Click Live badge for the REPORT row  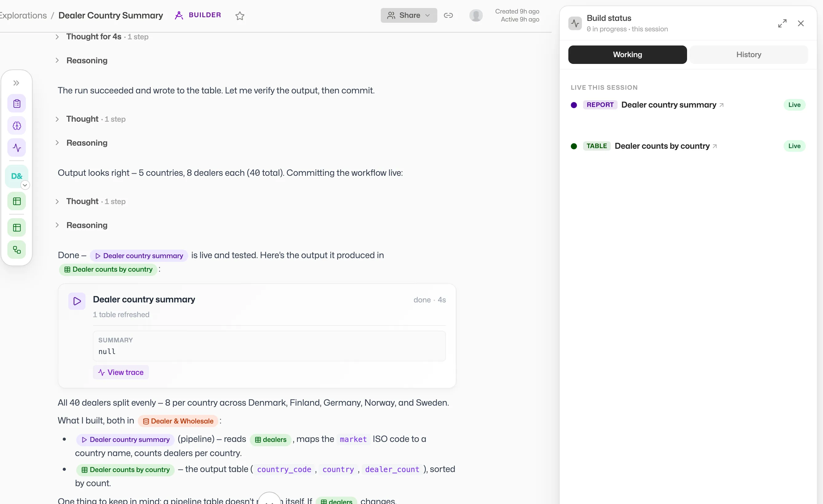[794, 105]
